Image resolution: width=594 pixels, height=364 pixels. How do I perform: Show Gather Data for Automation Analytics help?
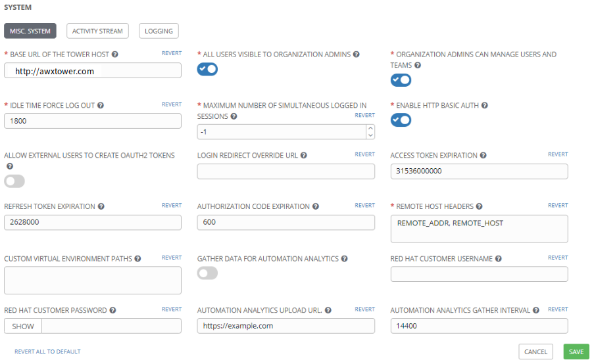tap(344, 258)
